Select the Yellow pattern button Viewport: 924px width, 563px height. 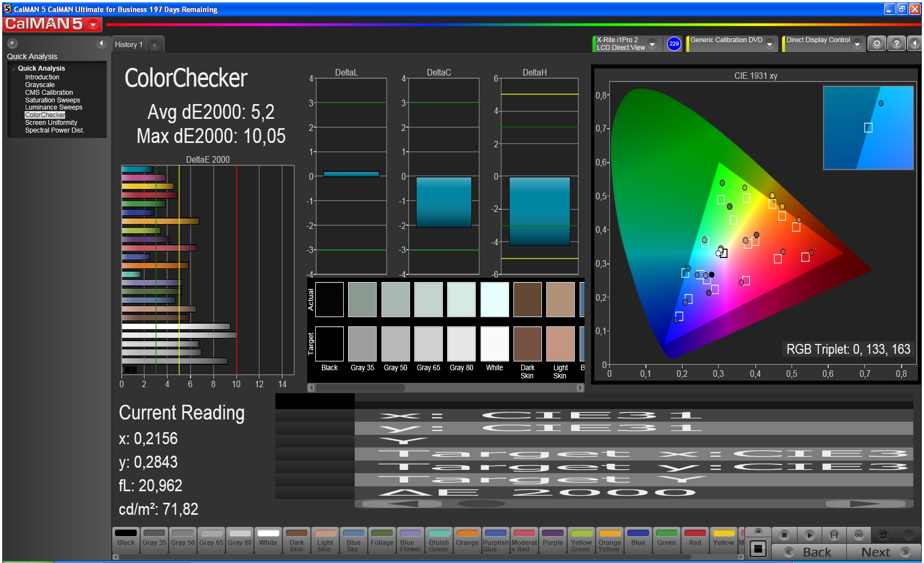click(724, 539)
